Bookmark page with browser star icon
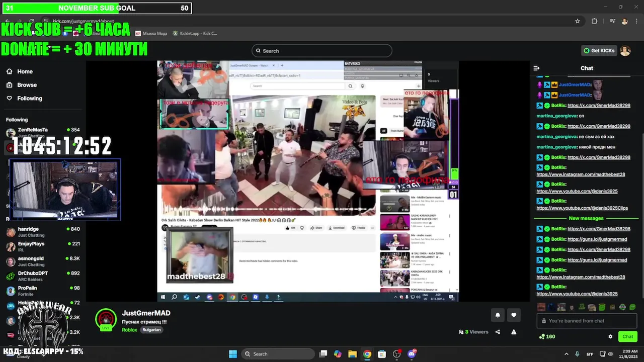This screenshot has height=362, width=644. tap(578, 21)
